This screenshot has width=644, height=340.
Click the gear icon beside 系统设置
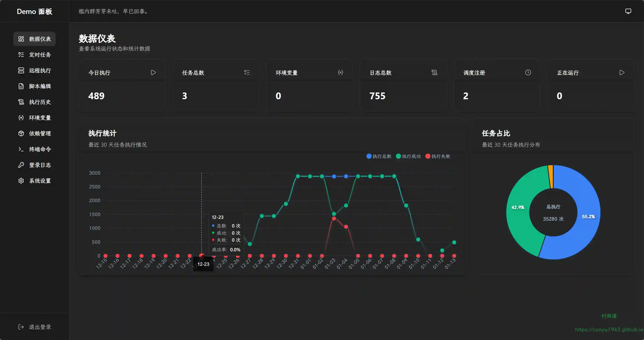[x=21, y=181]
